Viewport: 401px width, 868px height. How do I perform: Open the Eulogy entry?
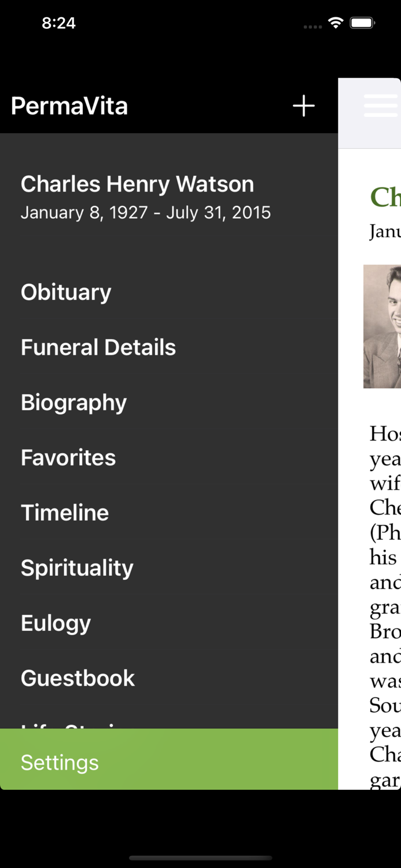tap(56, 623)
